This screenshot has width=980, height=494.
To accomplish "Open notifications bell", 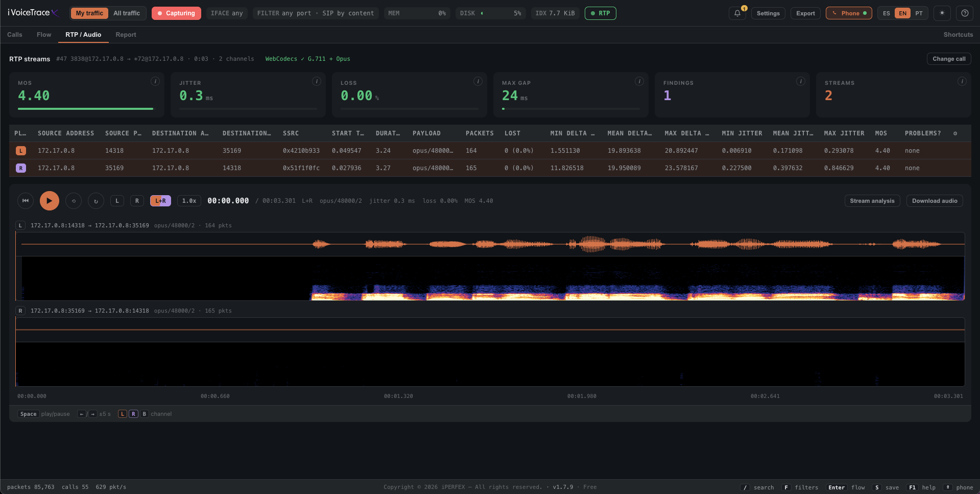I will point(737,13).
